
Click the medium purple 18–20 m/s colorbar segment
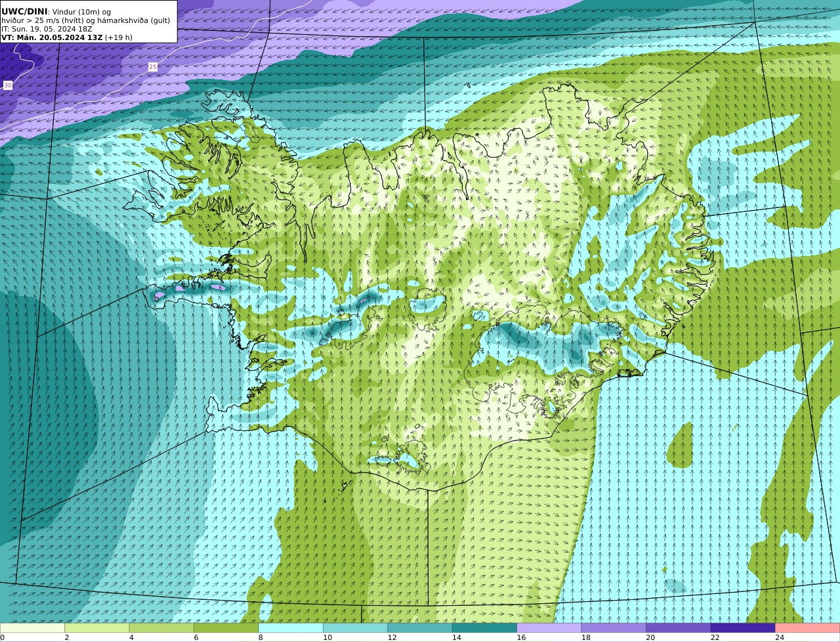pos(614,628)
